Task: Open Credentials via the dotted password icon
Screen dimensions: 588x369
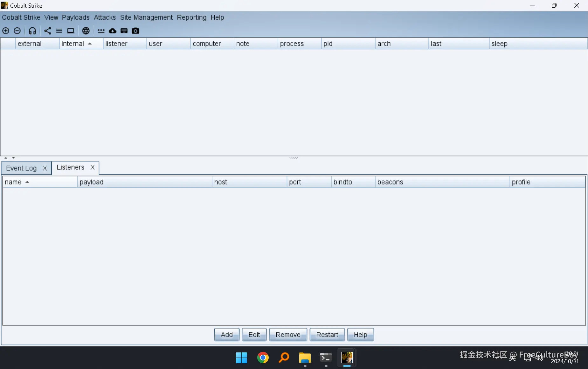Action: 101,31
